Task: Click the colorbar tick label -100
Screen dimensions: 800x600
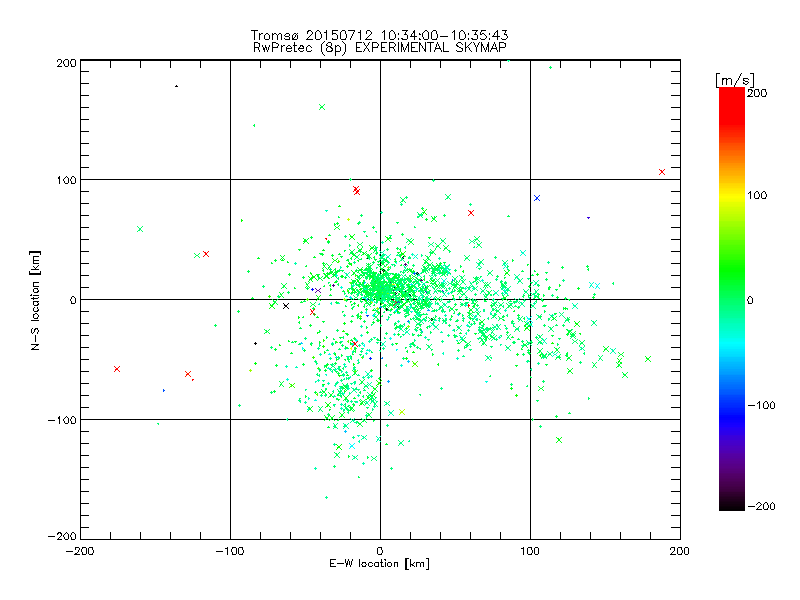Action: [x=761, y=406]
